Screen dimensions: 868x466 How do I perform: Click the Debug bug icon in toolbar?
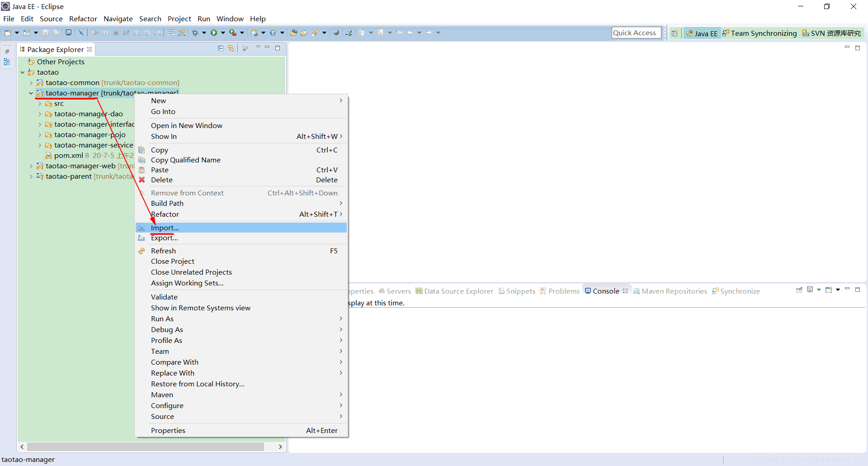pos(195,33)
